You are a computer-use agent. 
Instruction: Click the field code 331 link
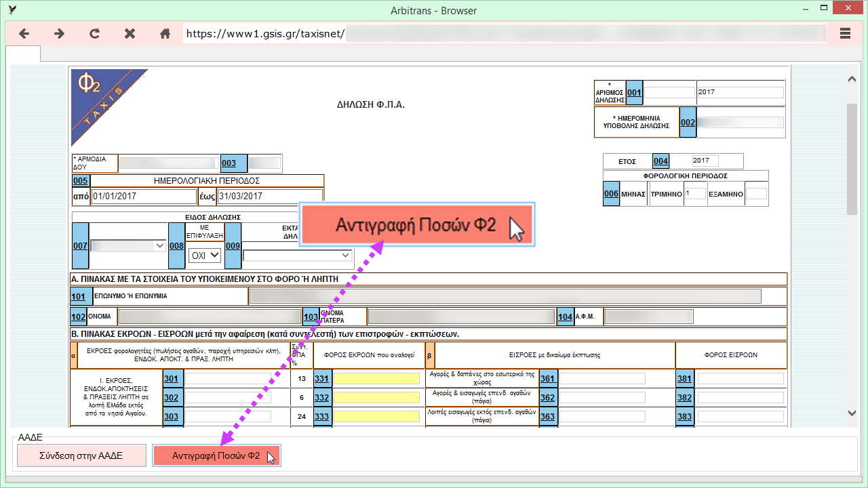click(x=322, y=379)
